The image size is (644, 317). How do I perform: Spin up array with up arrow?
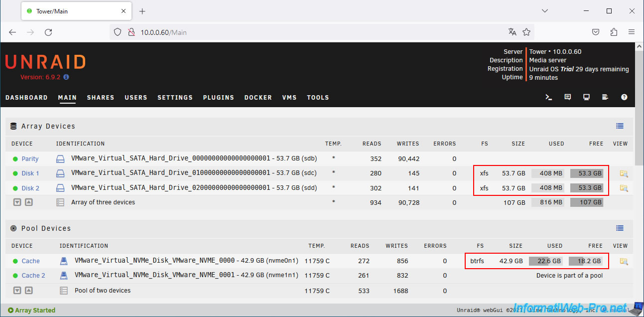pyautogui.click(x=29, y=202)
